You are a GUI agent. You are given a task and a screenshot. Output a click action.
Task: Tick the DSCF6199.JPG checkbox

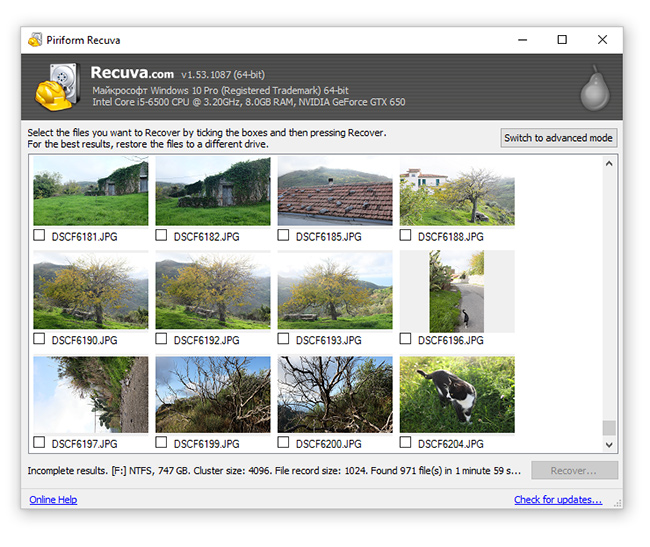(x=161, y=443)
